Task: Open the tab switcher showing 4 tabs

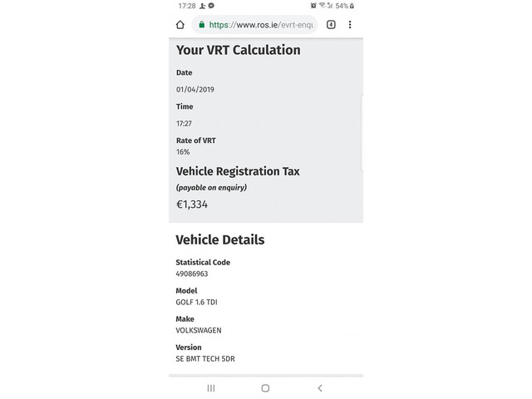Action: (x=331, y=25)
